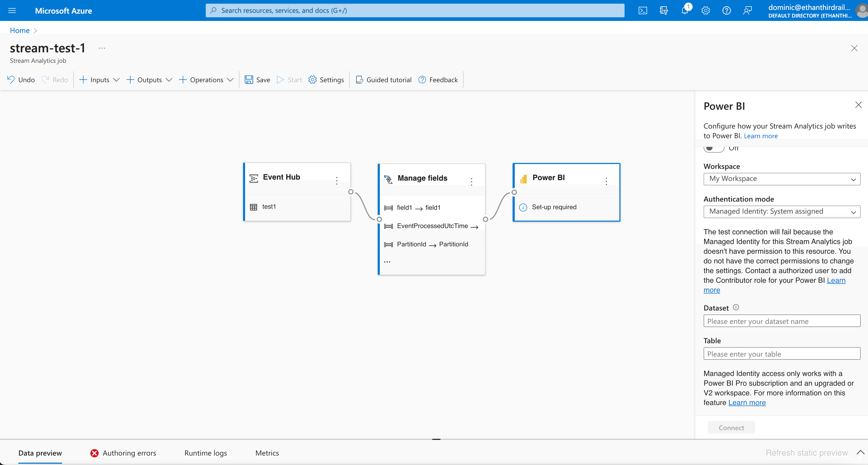Click the "Stream Analytics job" subtitle
The height and width of the screenshot is (465, 868).
pyautogui.click(x=38, y=61)
